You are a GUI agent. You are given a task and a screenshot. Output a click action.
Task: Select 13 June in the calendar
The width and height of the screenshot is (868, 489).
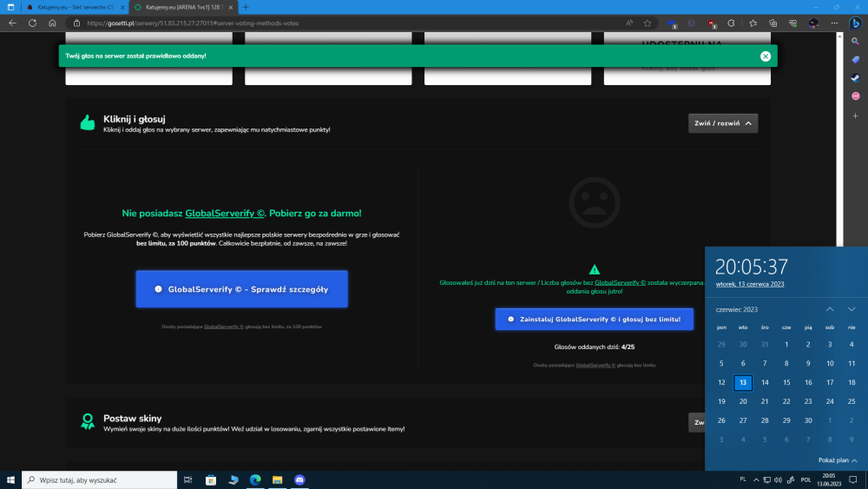[743, 383]
